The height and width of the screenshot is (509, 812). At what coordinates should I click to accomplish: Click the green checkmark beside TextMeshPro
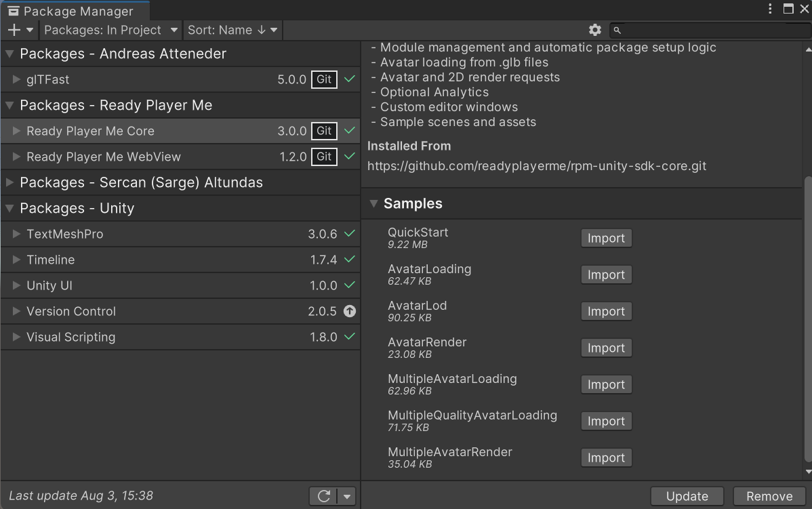click(x=349, y=234)
